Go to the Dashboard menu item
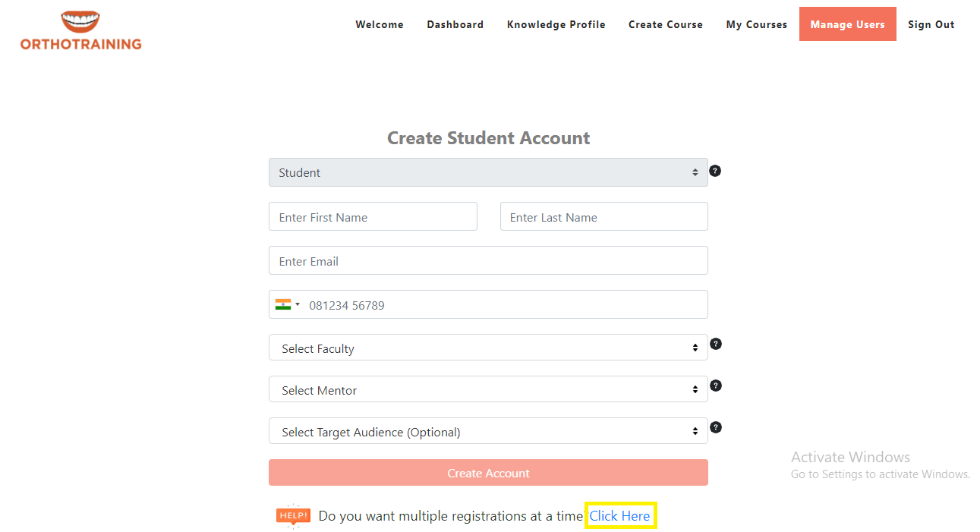This screenshot has height=532, width=980. [x=455, y=24]
